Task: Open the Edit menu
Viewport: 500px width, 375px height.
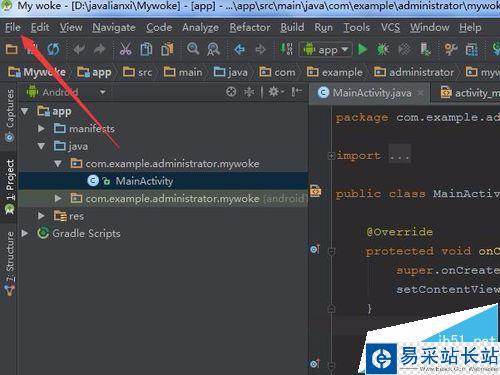Action: (x=40, y=27)
